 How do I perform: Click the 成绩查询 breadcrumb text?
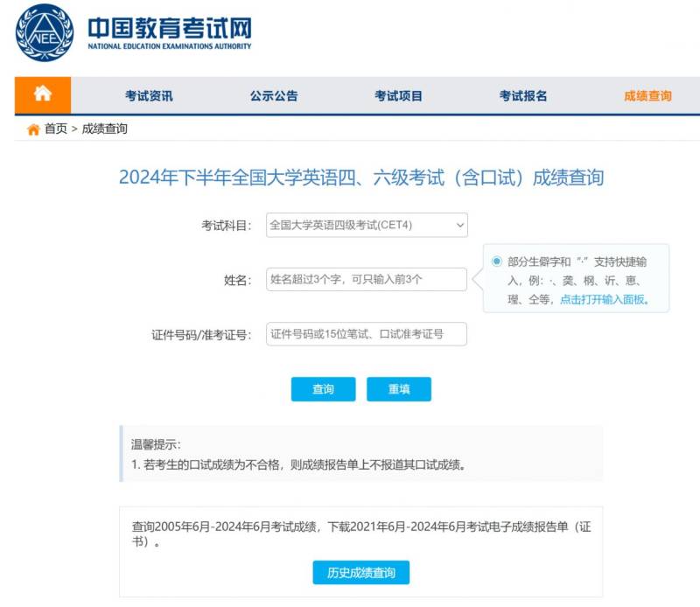pyautogui.click(x=104, y=129)
